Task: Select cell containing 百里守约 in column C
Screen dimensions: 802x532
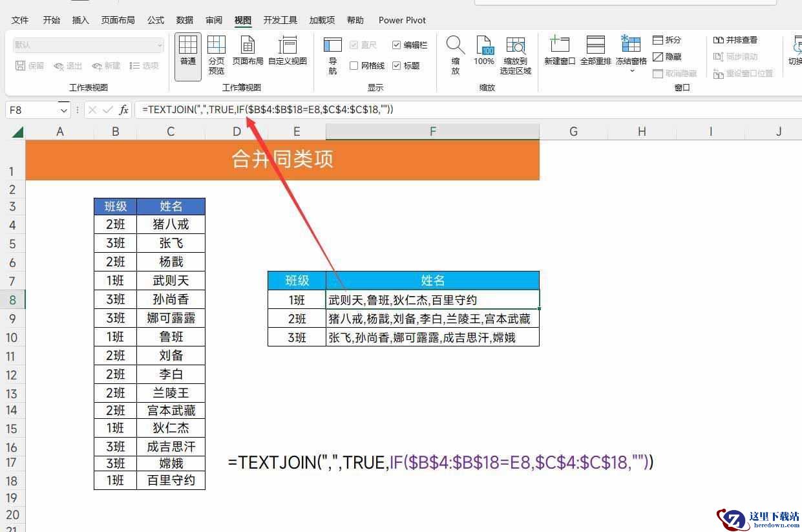Action: (171, 480)
